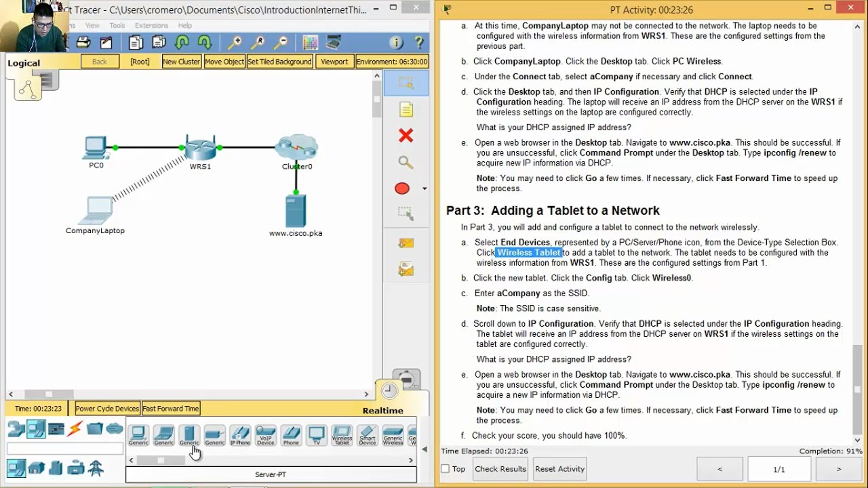Open the help question mark icon
The width and height of the screenshot is (868, 488).
coord(419,43)
